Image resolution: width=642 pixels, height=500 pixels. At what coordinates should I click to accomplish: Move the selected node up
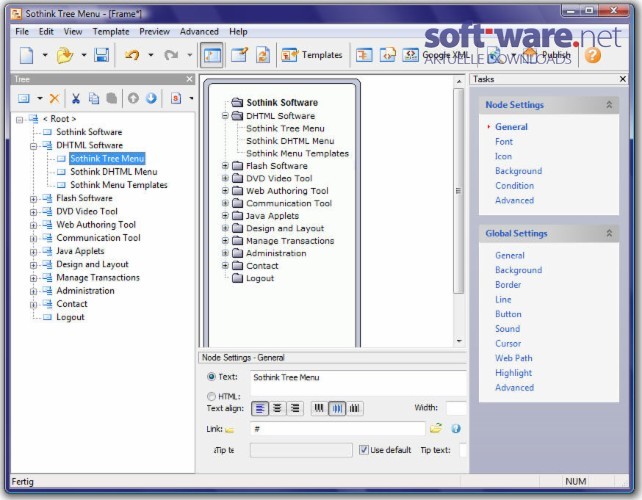point(133,98)
